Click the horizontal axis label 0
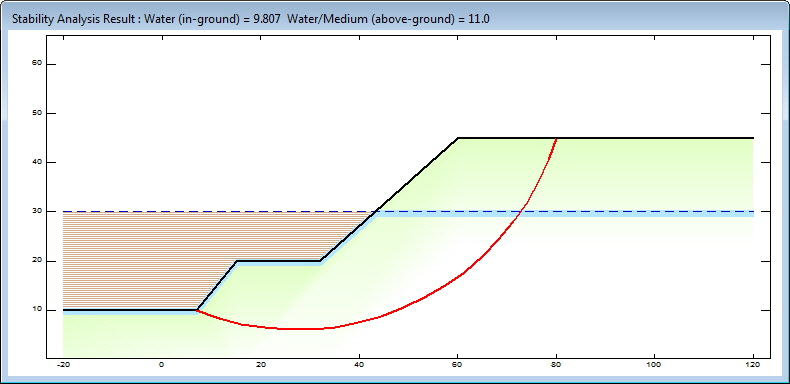 point(161,364)
